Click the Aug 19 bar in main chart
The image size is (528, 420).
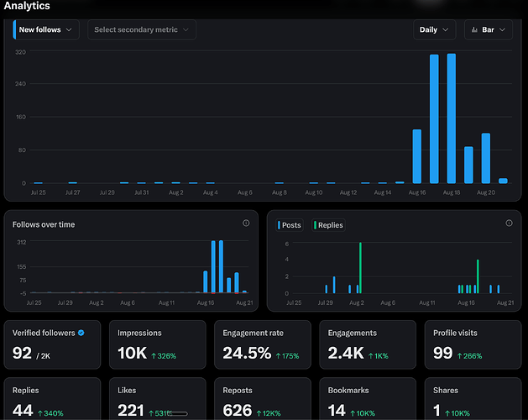pyautogui.click(x=468, y=165)
